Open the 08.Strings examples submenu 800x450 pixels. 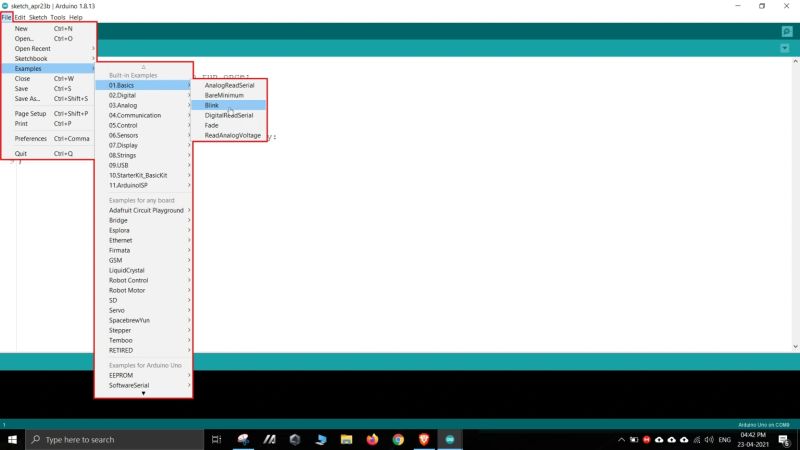(x=143, y=155)
